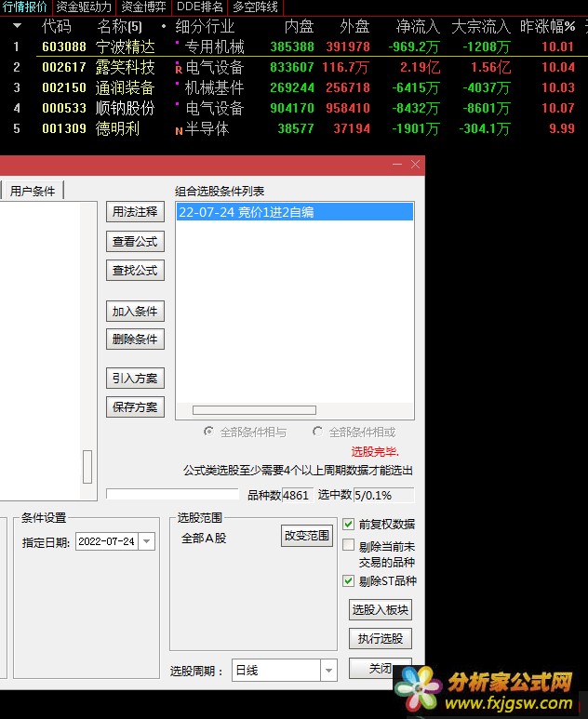Sort by the 大宗流入 column header
The width and height of the screenshot is (588, 719).
(481, 27)
